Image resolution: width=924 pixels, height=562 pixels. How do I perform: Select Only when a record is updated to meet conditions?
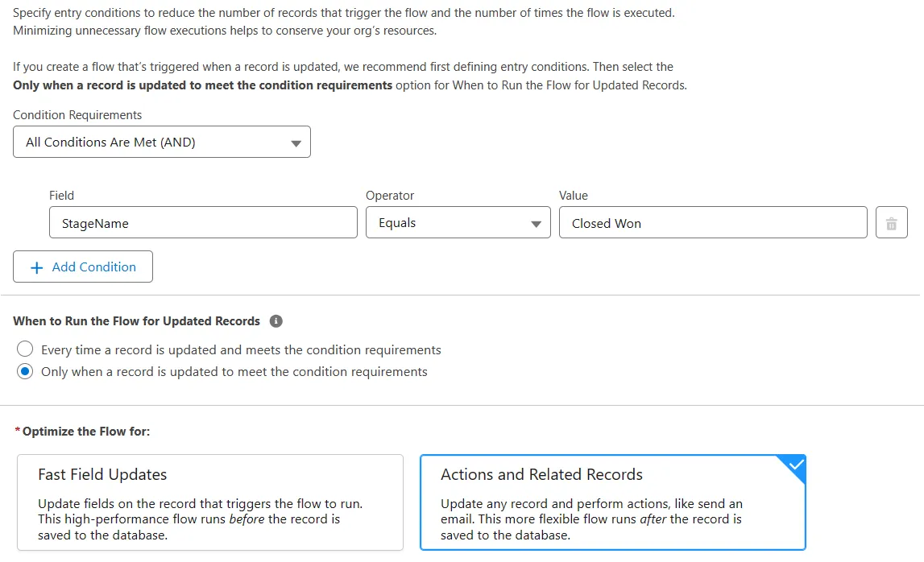[x=25, y=372]
